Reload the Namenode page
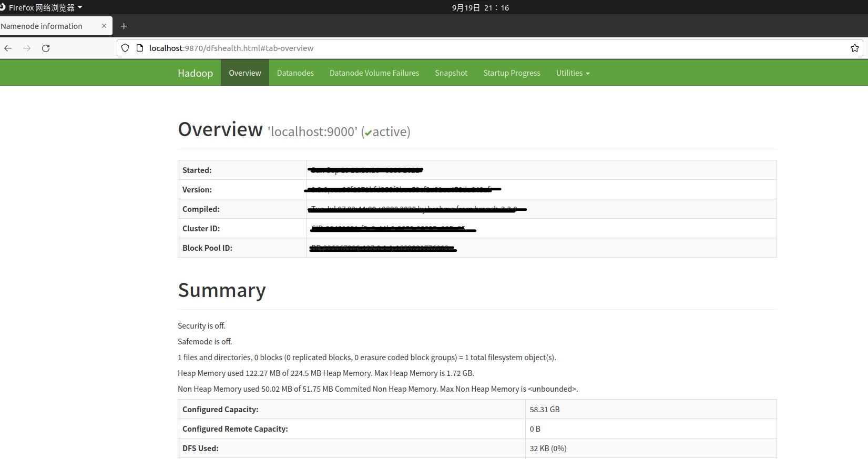Image resolution: width=868 pixels, height=459 pixels. click(x=46, y=48)
